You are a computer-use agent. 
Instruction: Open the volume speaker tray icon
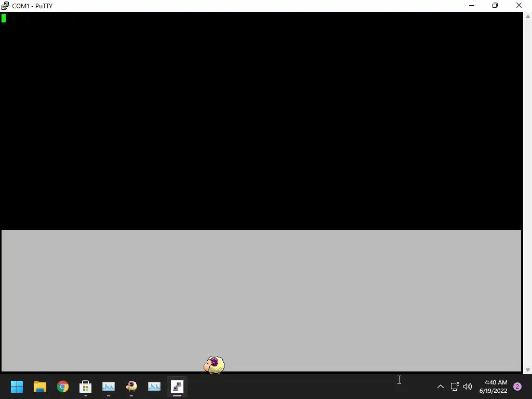[468, 387]
